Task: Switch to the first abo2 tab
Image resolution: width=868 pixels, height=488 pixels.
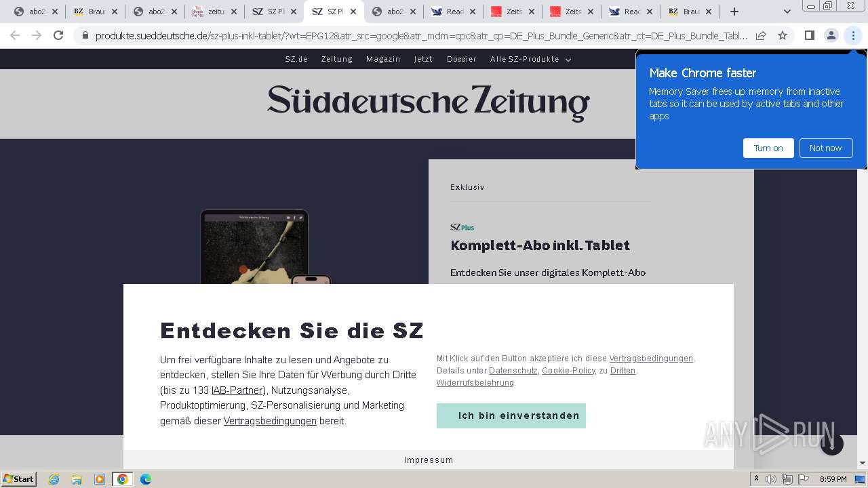Action: pyautogui.click(x=36, y=12)
